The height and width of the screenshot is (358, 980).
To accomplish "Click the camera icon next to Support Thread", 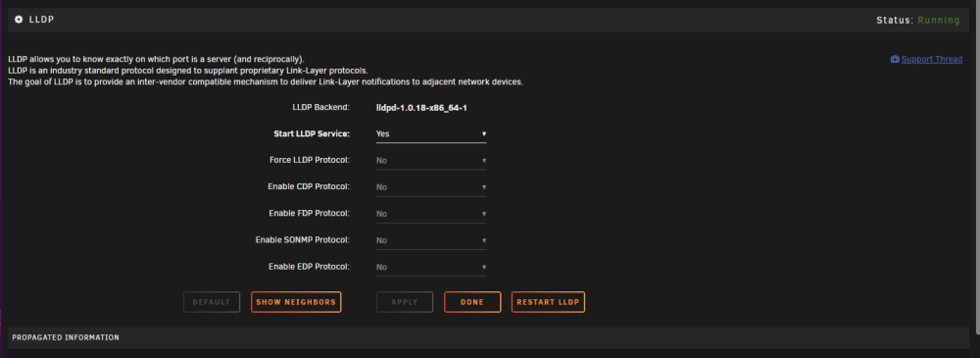I will 895,60.
